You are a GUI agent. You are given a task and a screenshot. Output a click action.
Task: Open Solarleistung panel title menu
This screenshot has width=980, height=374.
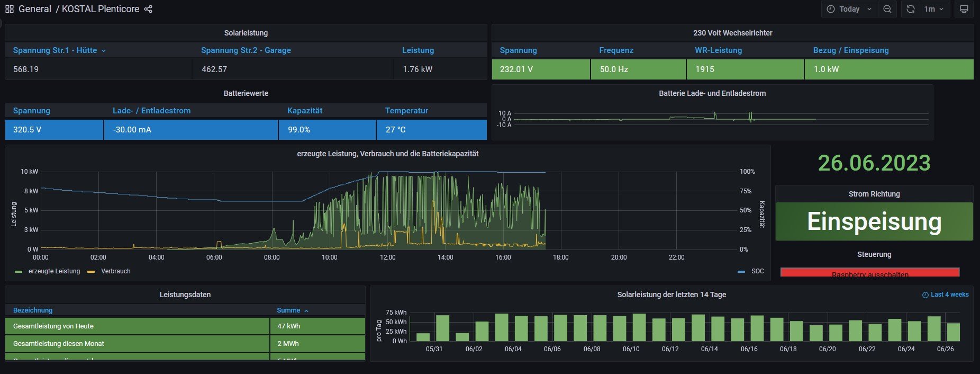click(246, 33)
